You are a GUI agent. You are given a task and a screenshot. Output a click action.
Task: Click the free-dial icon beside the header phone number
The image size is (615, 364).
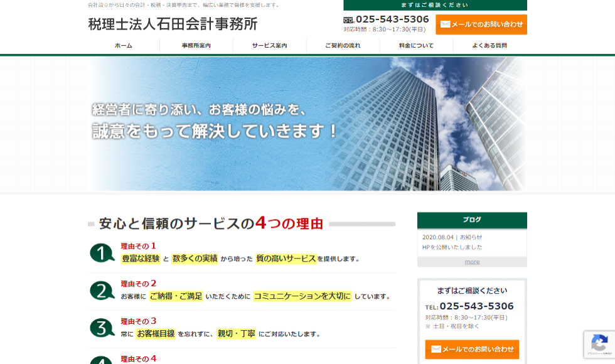pos(349,20)
